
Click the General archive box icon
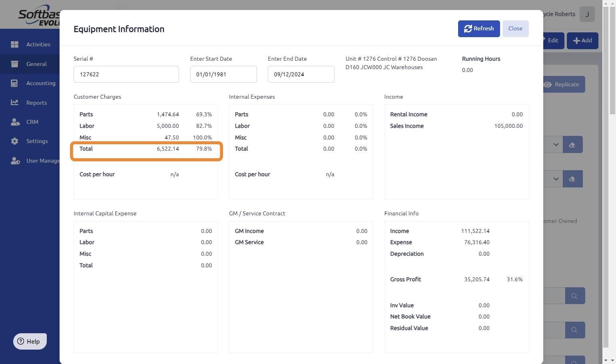coord(15,64)
